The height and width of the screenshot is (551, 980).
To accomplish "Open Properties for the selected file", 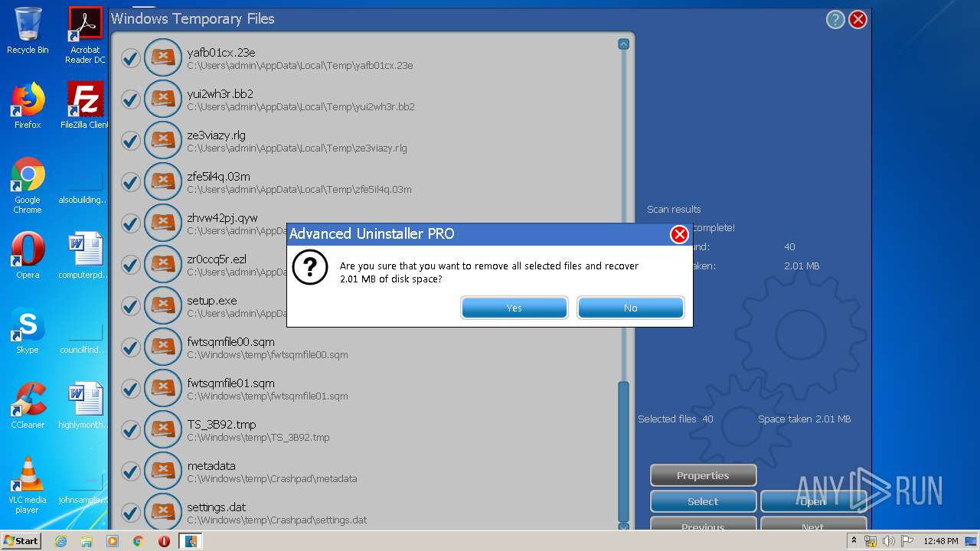I will pos(703,475).
